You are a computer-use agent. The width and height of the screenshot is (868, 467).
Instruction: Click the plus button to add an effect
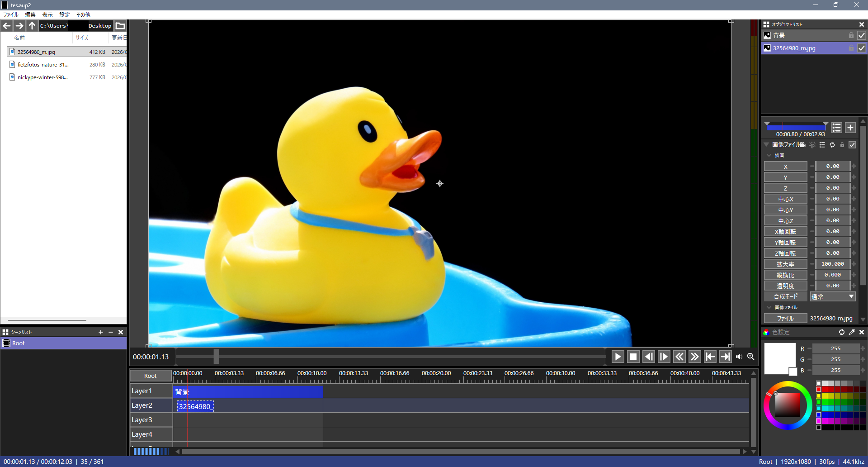850,128
